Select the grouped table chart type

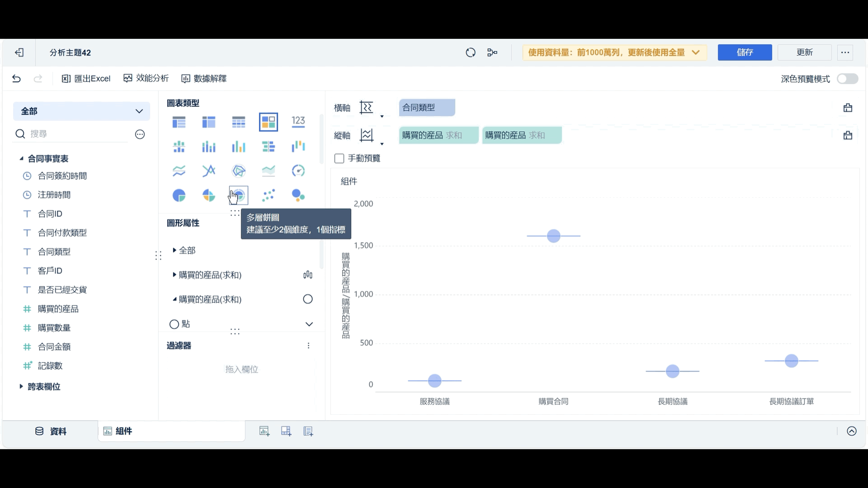click(179, 122)
